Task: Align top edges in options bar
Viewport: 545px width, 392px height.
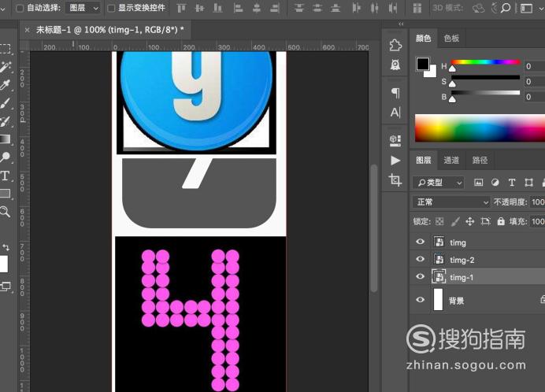Action: pos(181,8)
